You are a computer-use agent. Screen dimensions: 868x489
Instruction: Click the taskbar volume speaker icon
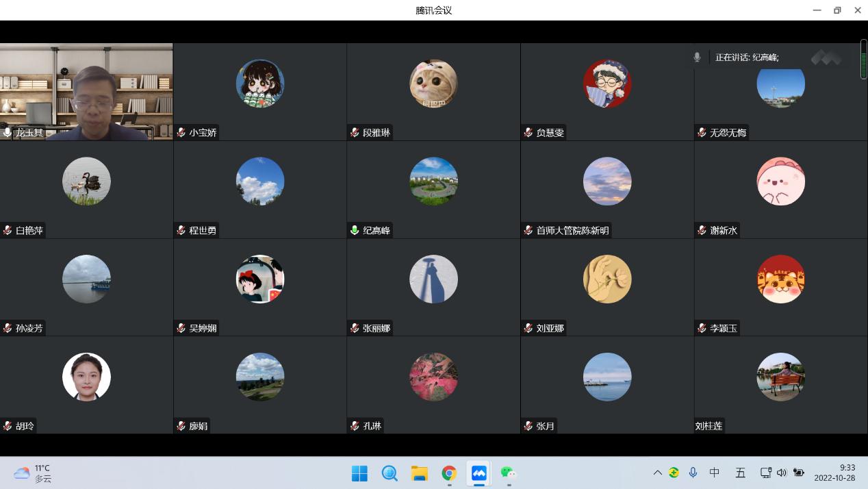coord(782,473)
